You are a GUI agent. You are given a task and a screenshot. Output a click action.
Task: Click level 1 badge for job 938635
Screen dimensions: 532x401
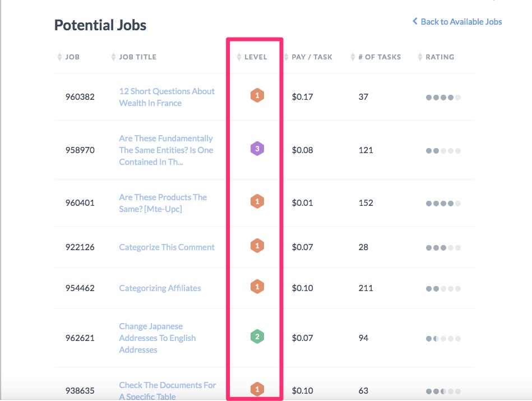[x=257, y=389]
